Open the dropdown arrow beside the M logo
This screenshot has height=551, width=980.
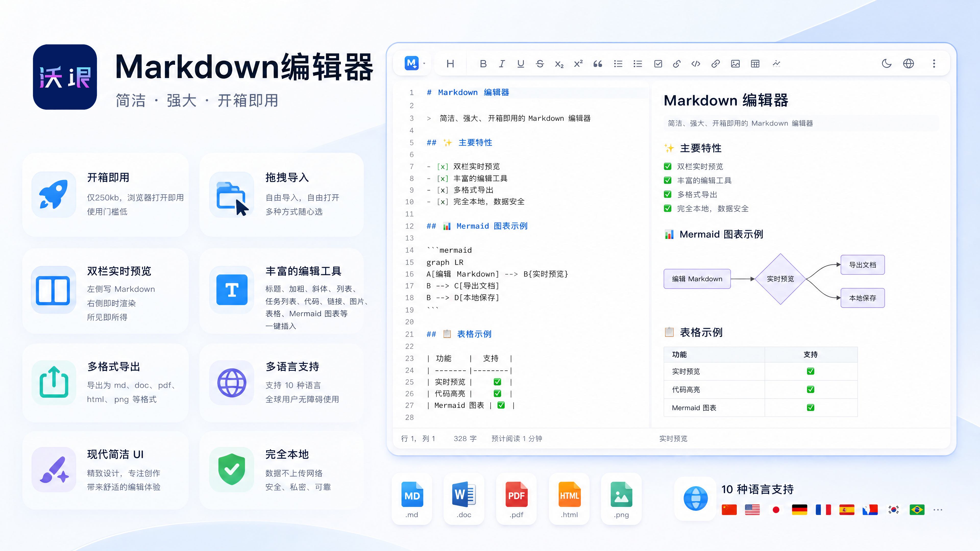[x=424, y=64]
